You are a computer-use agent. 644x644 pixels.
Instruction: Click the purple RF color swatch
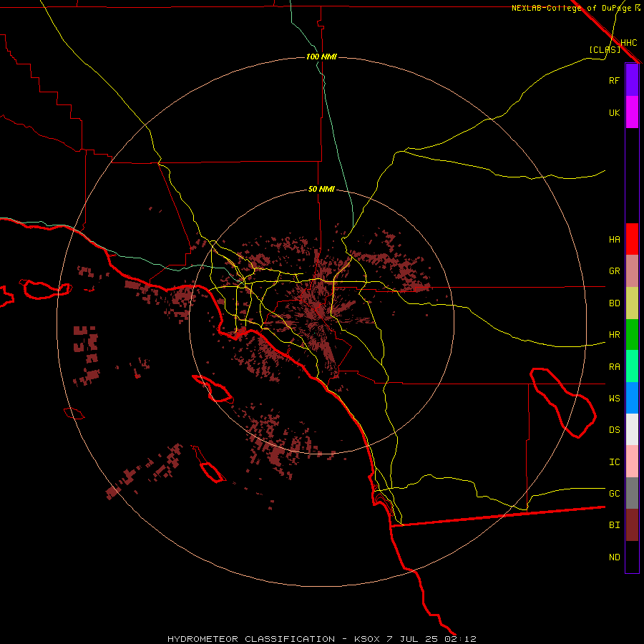[x=632, y=80]
